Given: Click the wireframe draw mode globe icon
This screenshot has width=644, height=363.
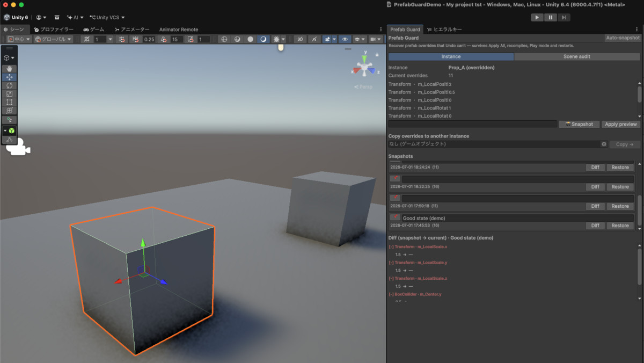Looking at the screenshot, I should coord(224,39).
